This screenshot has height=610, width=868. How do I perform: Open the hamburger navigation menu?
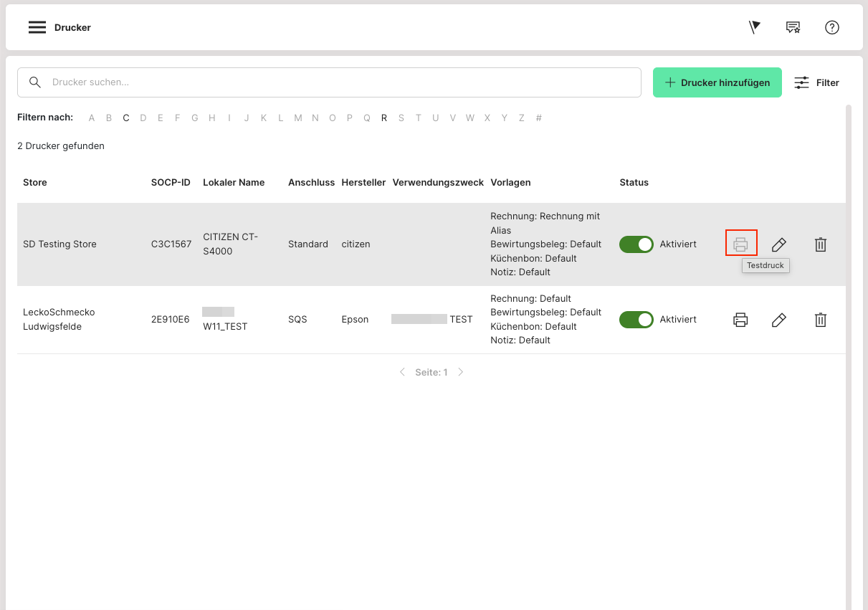37,27
